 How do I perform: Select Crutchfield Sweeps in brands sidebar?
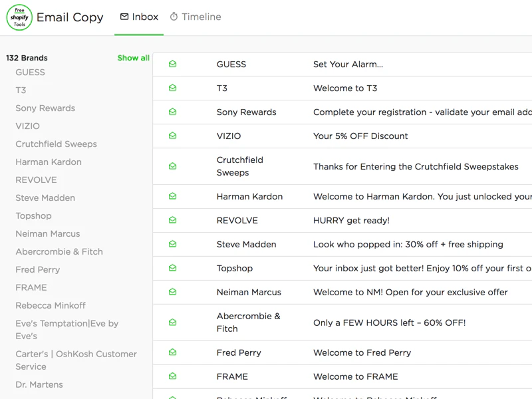56,144
